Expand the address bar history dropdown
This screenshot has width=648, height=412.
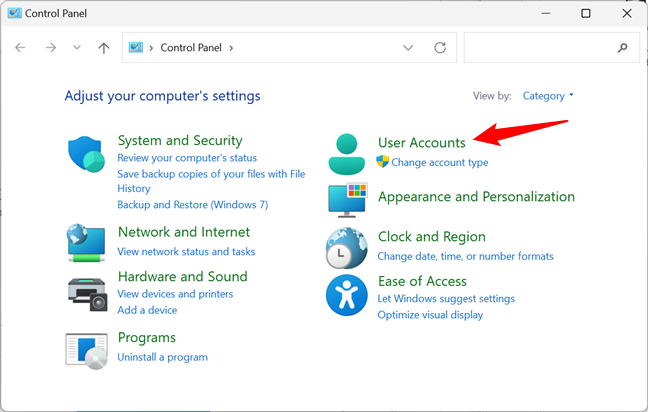(408, 47)
